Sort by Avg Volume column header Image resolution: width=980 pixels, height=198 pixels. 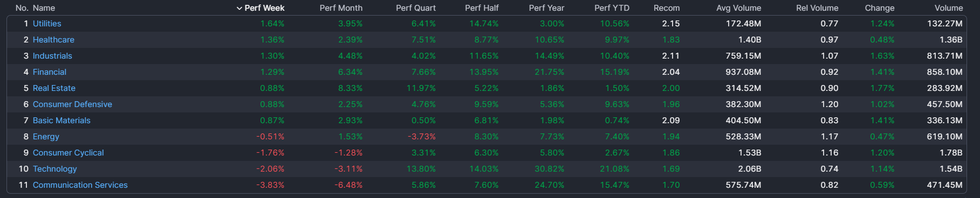point(738,8)
